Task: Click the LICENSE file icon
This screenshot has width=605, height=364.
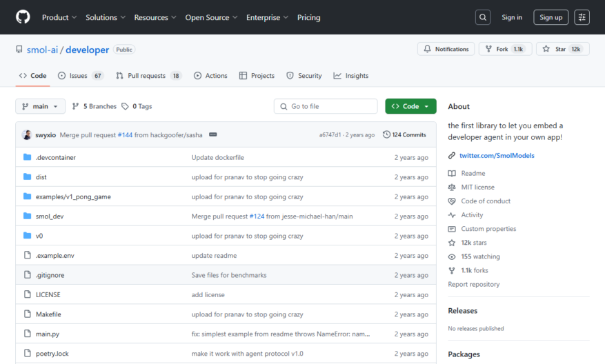Action: [27, 294]
